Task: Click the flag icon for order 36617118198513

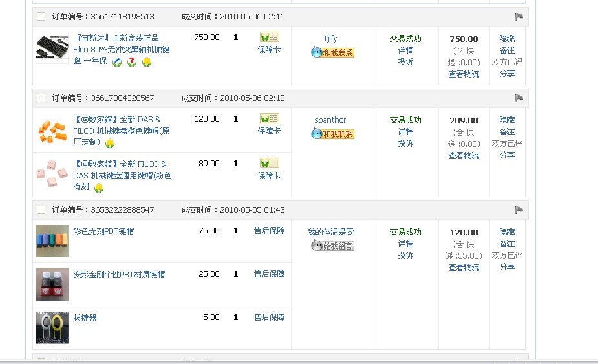Action: (518, 17)
